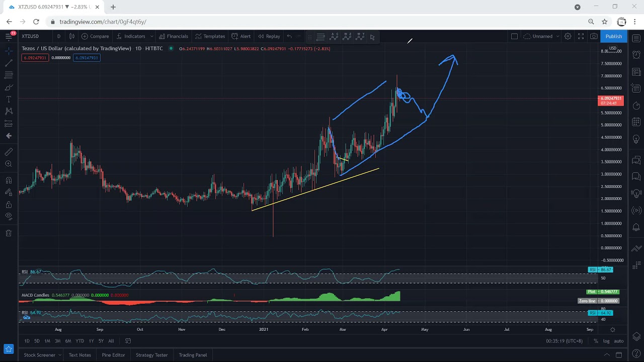
Task: Click the undo arrow
Action: tap(289, 36)
